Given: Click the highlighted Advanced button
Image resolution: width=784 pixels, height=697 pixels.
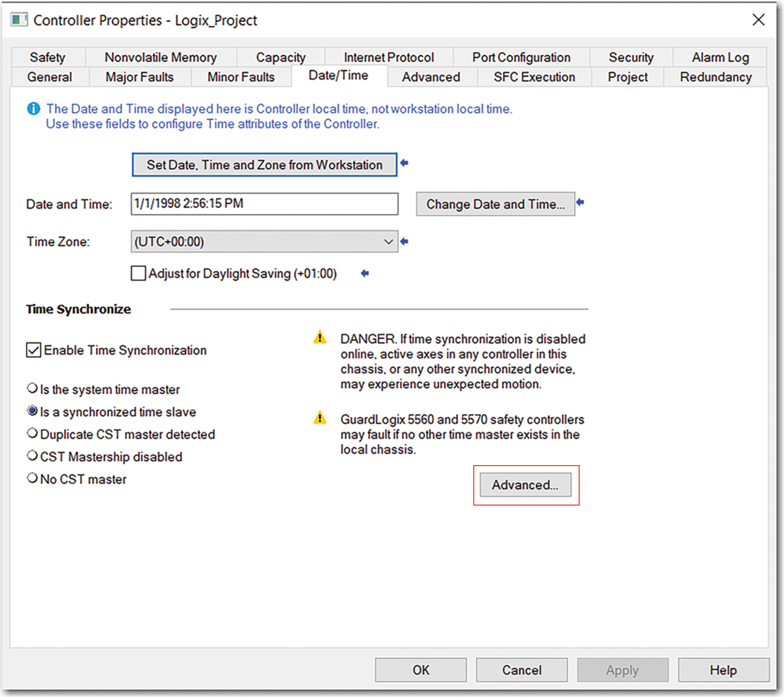Looking at the screenshot, I should [526, 485].
